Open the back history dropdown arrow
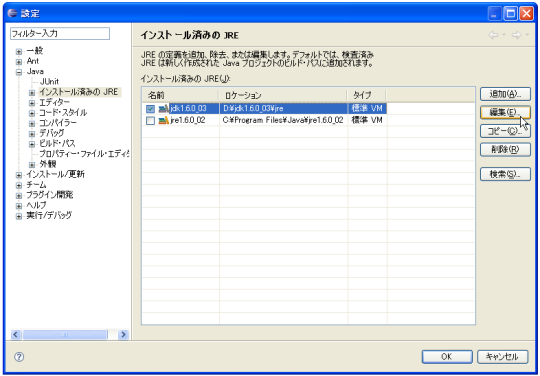The width and height of the screenshot is (540, 376). coord(504,35)
